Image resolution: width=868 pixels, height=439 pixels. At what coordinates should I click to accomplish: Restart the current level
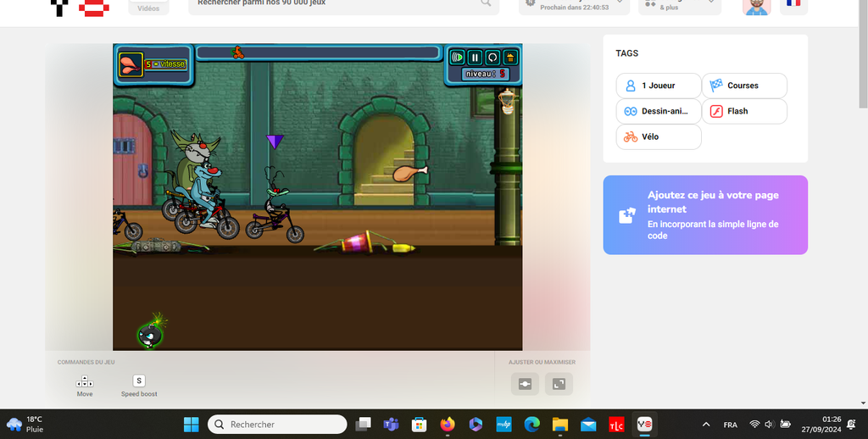492,58
